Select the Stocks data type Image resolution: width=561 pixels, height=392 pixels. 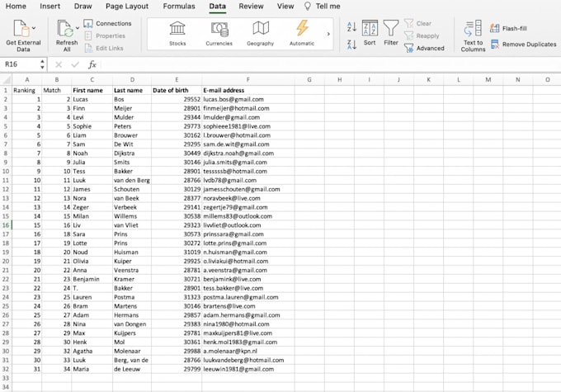coord(177,34)
